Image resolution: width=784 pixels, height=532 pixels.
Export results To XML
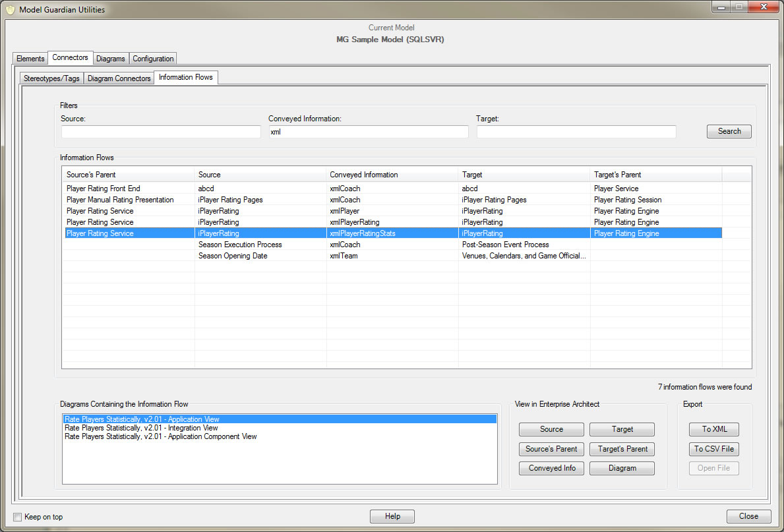point(714,430)
